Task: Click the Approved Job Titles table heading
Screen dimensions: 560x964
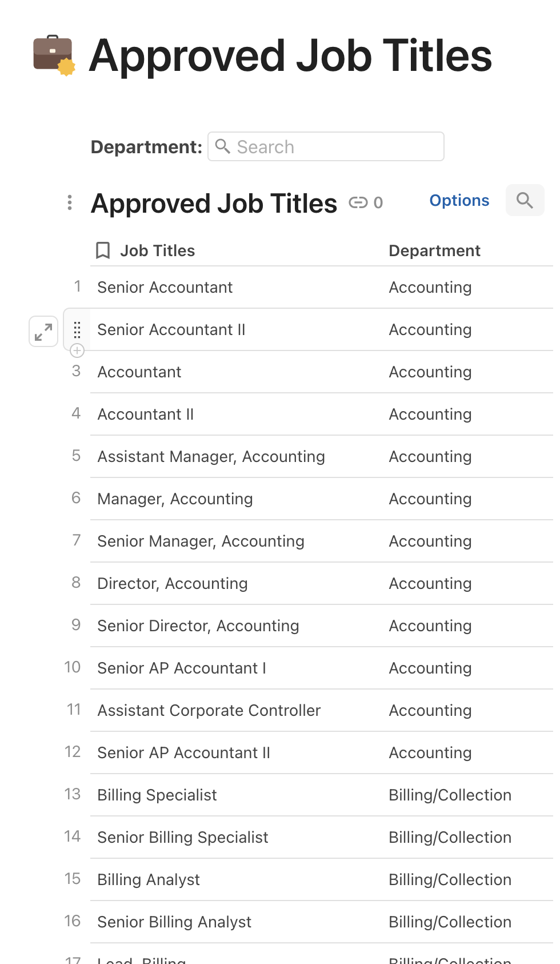Action: tap(214, 204)
